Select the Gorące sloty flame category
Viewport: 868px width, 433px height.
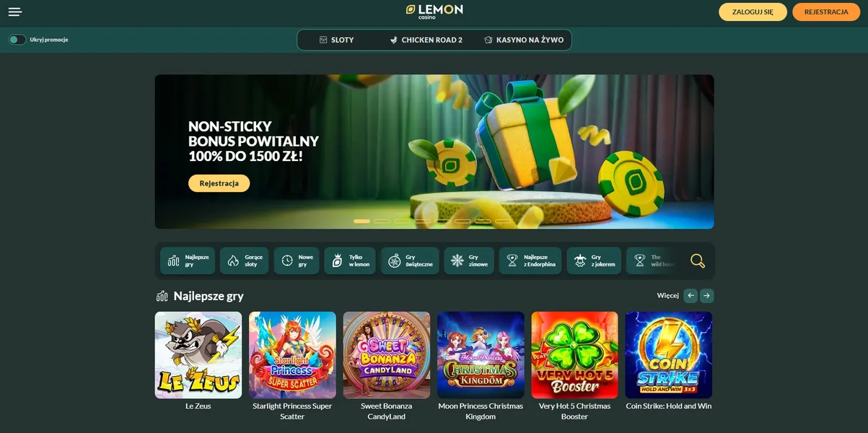(x=245, y=261)
